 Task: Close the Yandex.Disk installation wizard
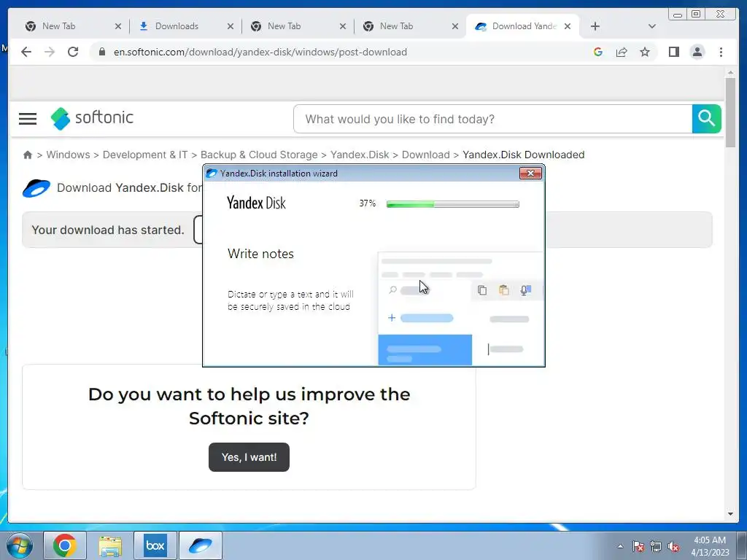pos(530,173)
